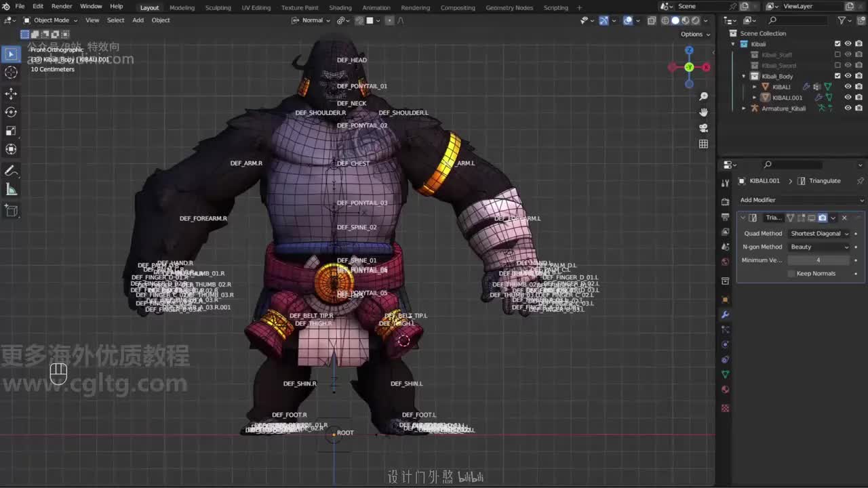Viewport: 868px width, 488px height.
Task: Select the Select Box tool
Action: tap(11, 54)
